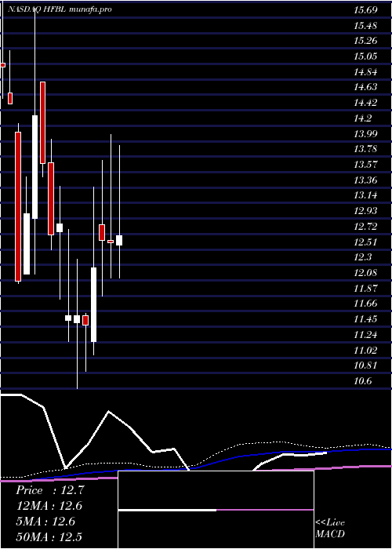This screenshot has width=392, height=549.
Task: Click the 14.2 price axis label
Action: coord(362,118)
